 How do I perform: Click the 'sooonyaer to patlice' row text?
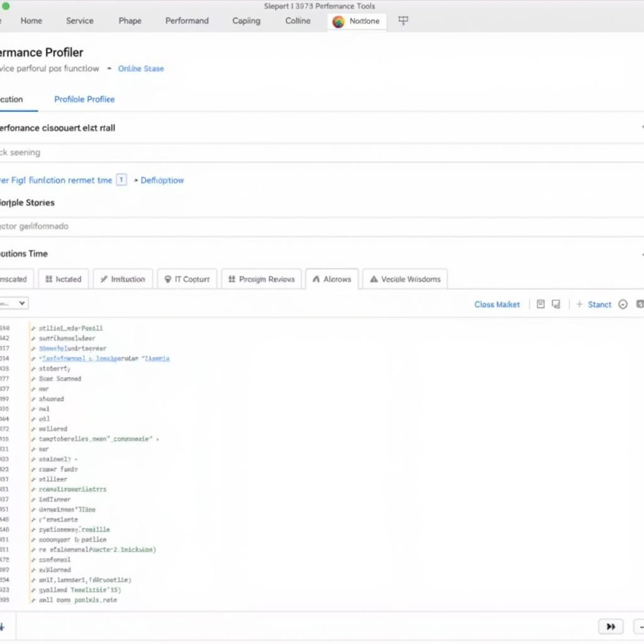click(73, 540)
